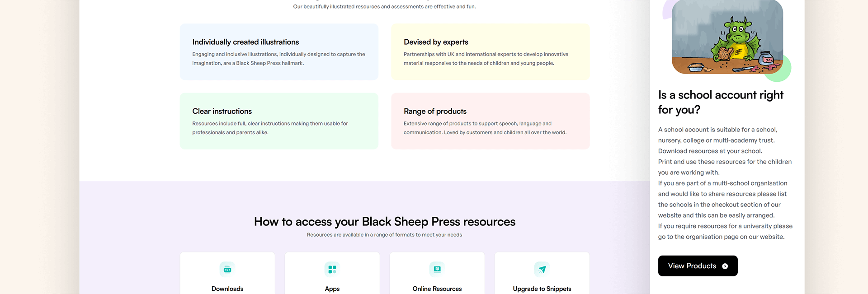Click the 'Individually created illustrations' heading
The height and width of the screenshot is (294, 868).
click(245, 42)
